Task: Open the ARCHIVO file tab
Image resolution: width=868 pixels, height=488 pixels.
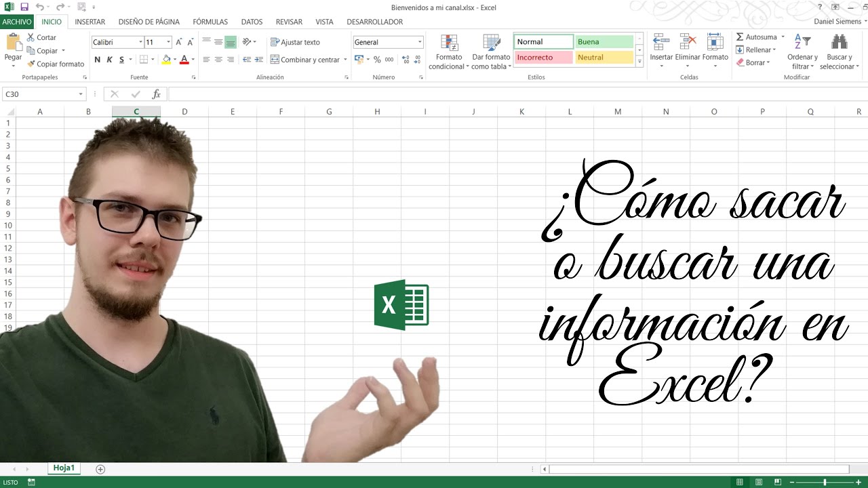Action: 17,22
